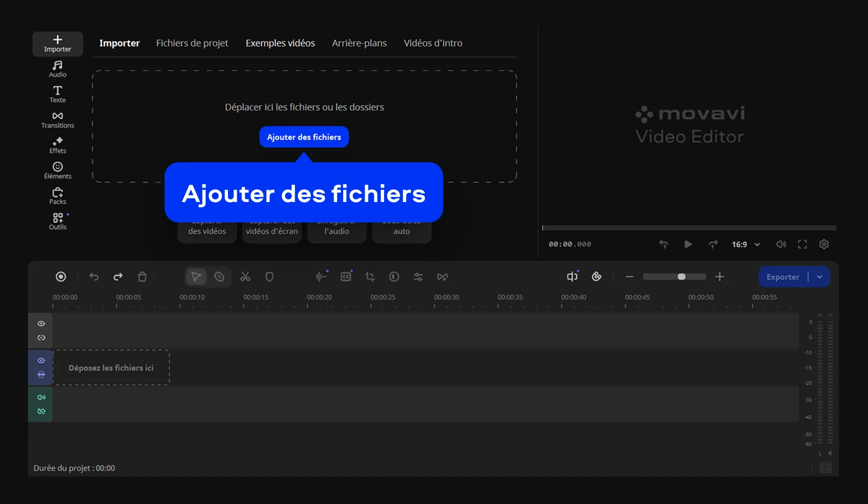
Task: Open the Exemples vidéos tab
Action: pos(280,43)
